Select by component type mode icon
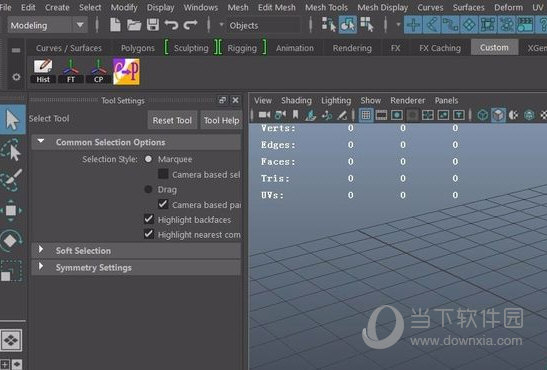The image size is (547, 370). tap(367, 25)
